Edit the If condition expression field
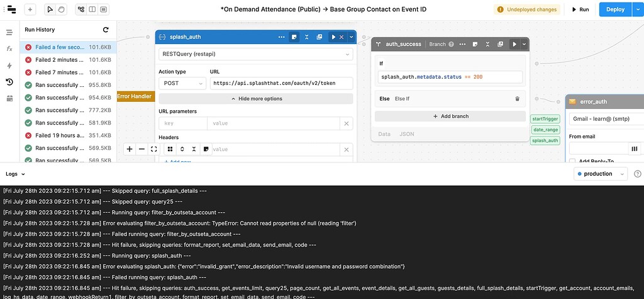 [x=450, y=77]
